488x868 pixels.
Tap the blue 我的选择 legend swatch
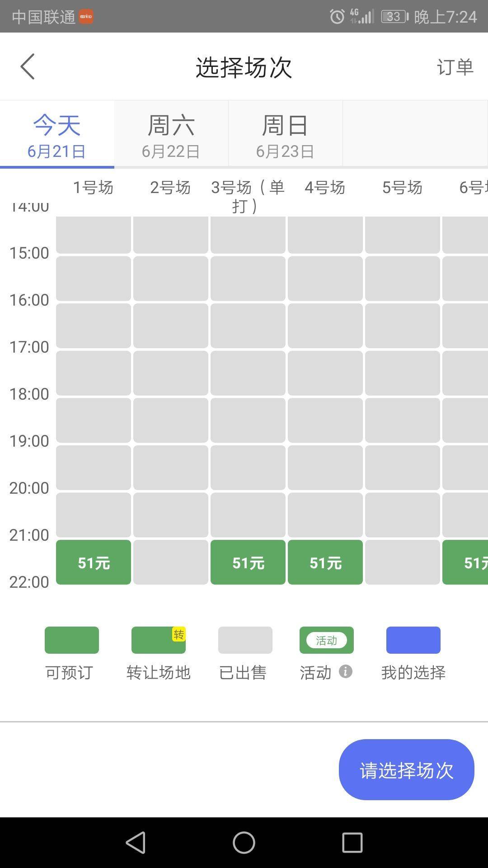coord(413,640)
